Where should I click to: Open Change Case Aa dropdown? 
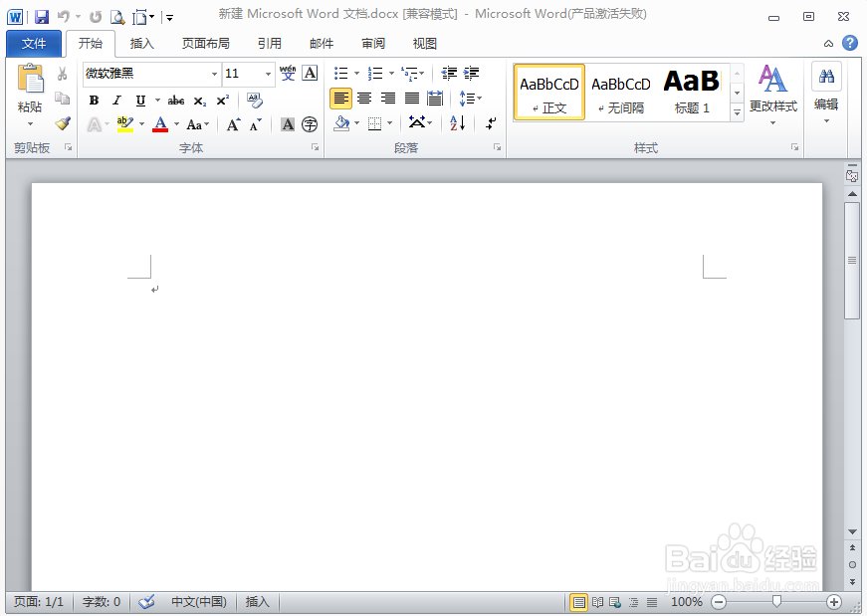coord(197,125)
